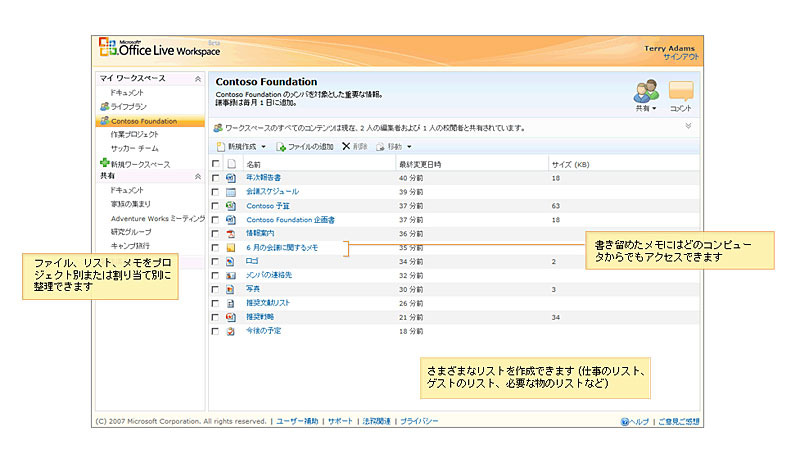The image size is (800, 463).
Task: Click the yellow note icon beside 6 月の会議に関するメモ
Action: coord(231,248)
